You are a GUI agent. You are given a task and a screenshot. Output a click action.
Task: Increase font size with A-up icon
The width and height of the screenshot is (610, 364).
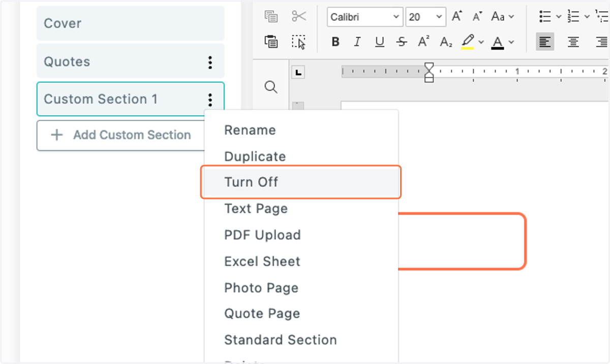pos(457,17)
